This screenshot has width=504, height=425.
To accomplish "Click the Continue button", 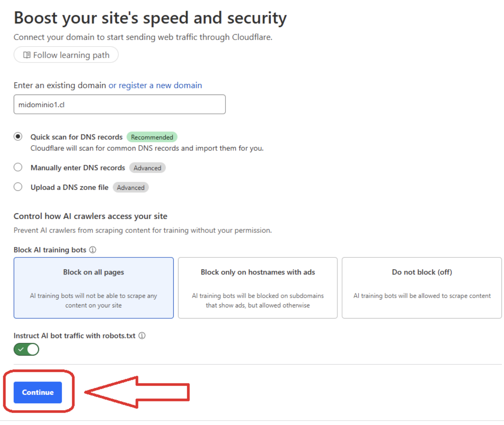I will pyautogui.click(x=38, y=392).
